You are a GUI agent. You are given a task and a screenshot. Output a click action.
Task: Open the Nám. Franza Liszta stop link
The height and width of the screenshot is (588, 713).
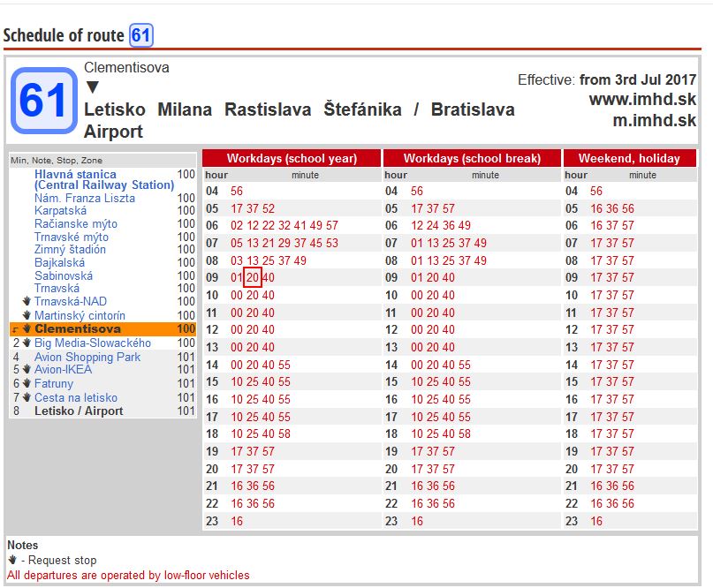[x=85, y=198]
